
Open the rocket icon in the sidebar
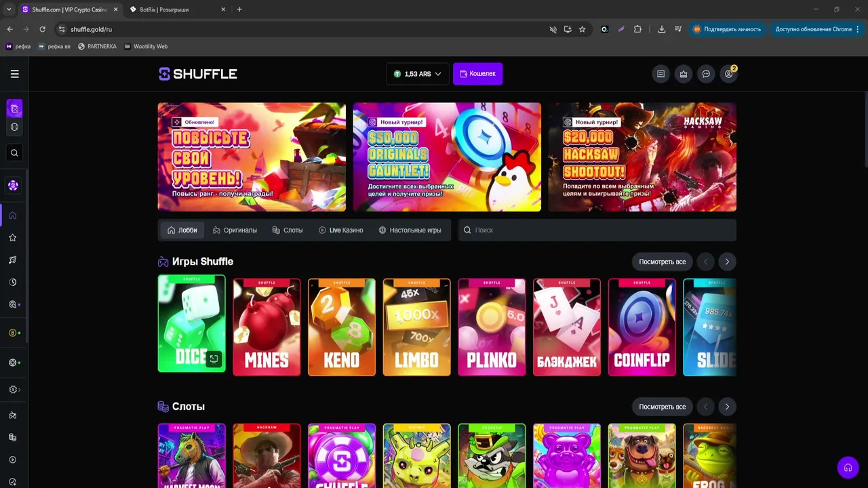13,260
